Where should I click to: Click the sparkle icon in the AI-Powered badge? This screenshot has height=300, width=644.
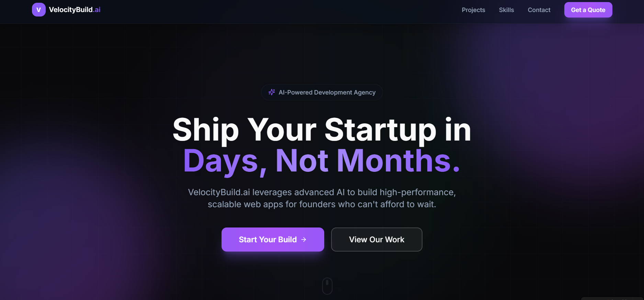[272, 92]
